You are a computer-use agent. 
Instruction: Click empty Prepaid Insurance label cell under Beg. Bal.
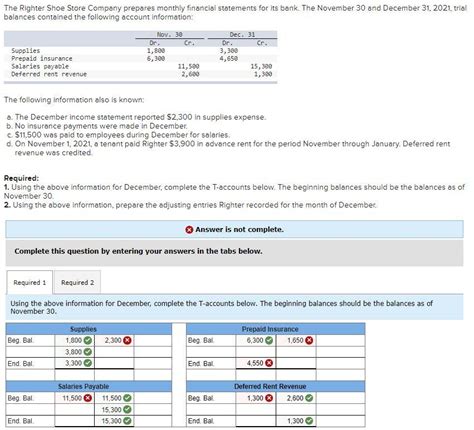pyautogui.click(x=211, y=352)
